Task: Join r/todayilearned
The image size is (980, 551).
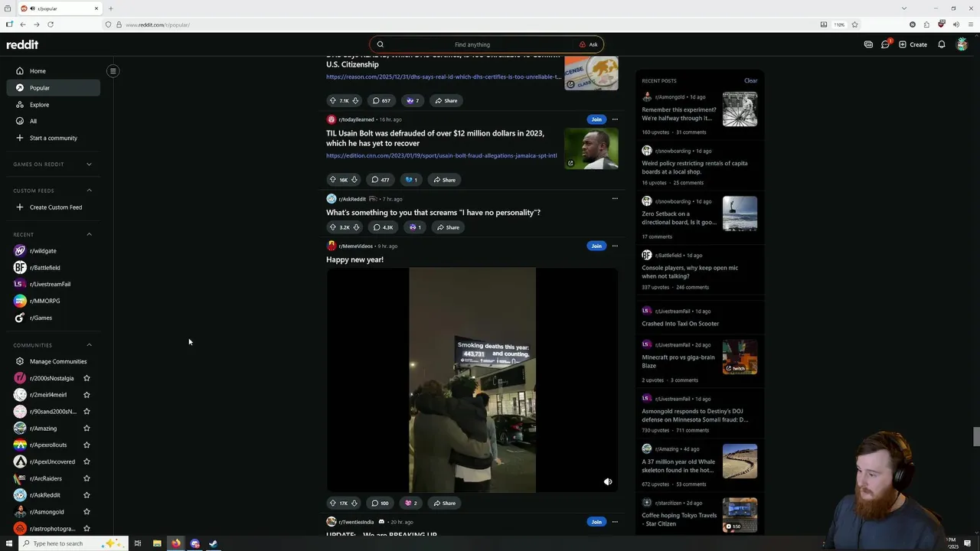Action: 596,119
